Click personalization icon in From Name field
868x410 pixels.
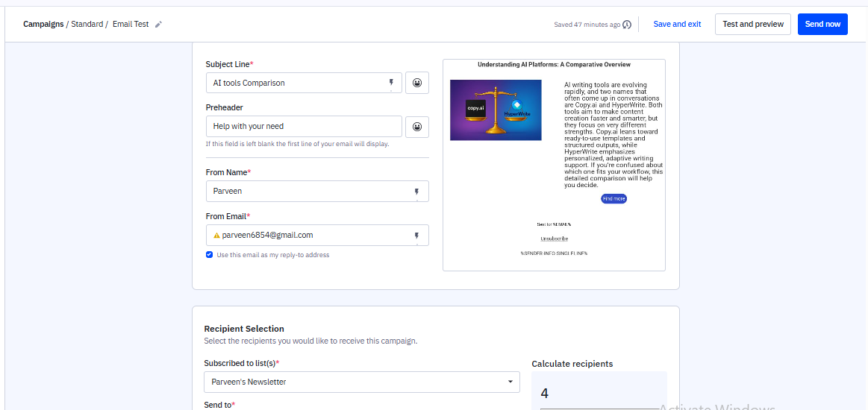coord(417,192)
